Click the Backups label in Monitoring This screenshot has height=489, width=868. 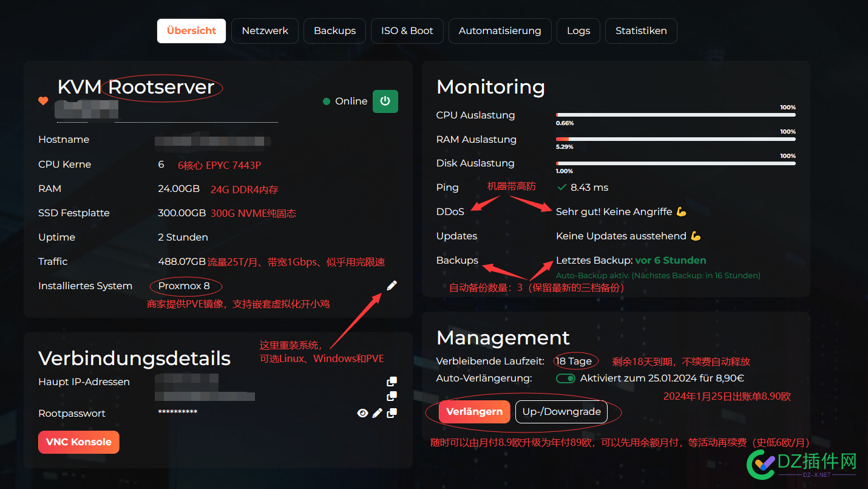457,260
